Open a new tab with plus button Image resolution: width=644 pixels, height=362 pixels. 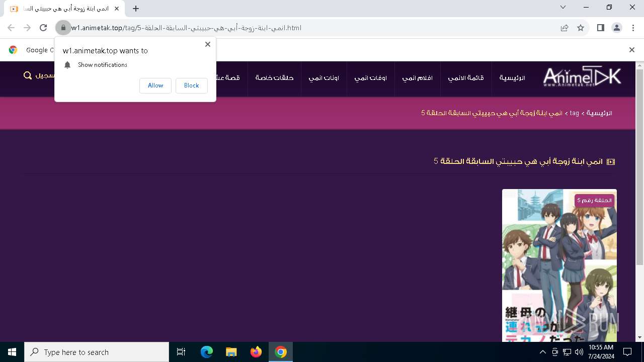coord(136,9)
